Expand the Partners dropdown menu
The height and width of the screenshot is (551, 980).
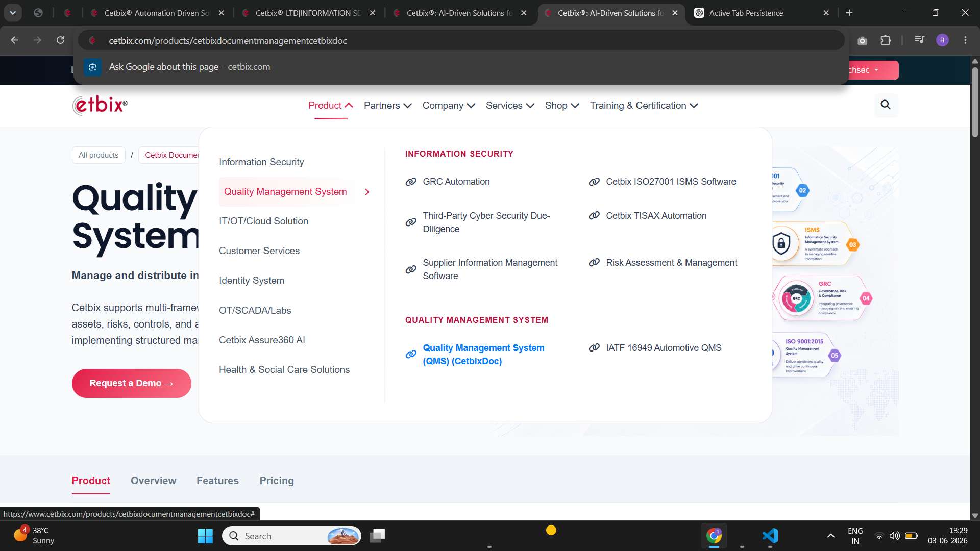(x=387, y=106)
